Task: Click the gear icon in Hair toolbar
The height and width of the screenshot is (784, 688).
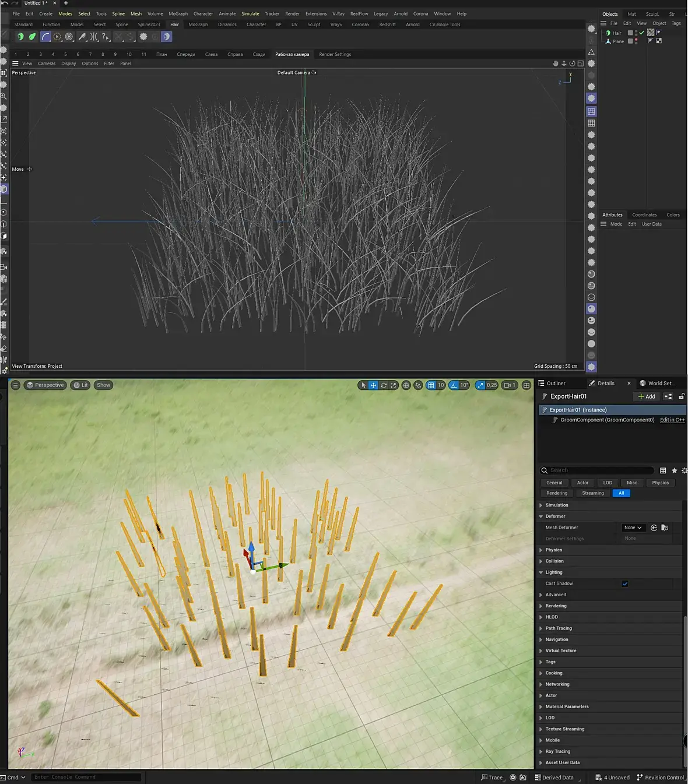Action: tap(143, 37)
